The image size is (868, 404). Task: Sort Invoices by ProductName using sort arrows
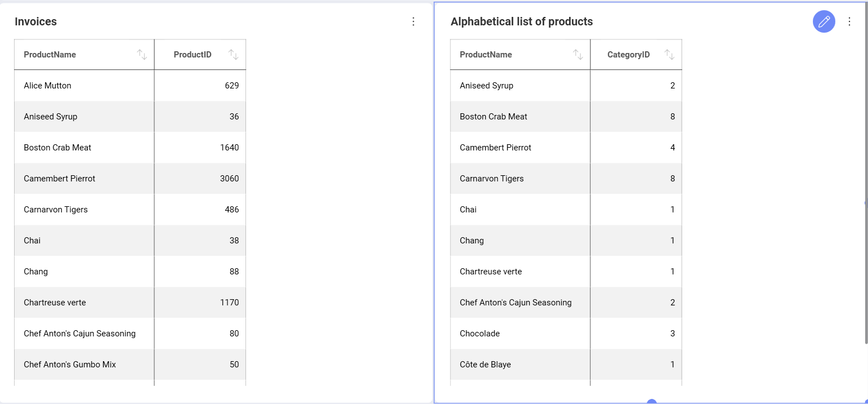[x=142, y=55]
